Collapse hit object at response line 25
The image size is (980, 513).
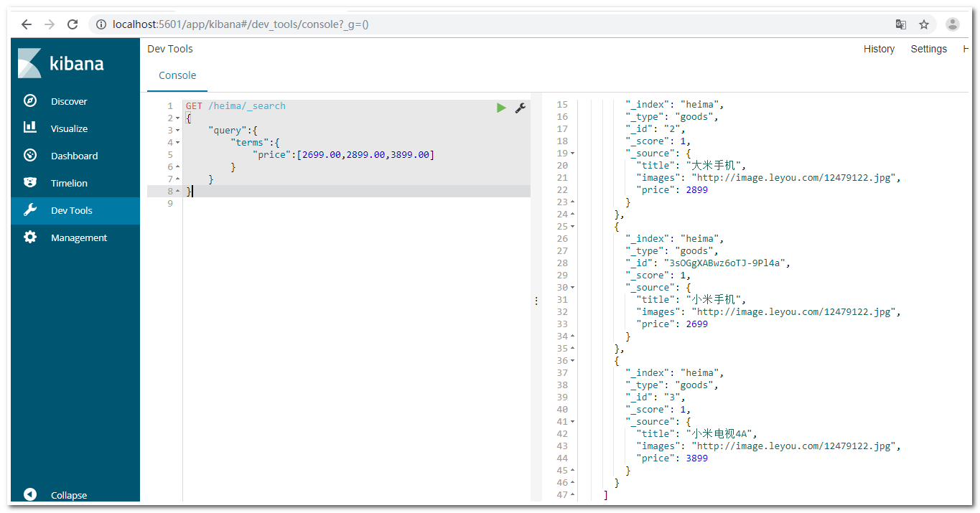(573, 227)
